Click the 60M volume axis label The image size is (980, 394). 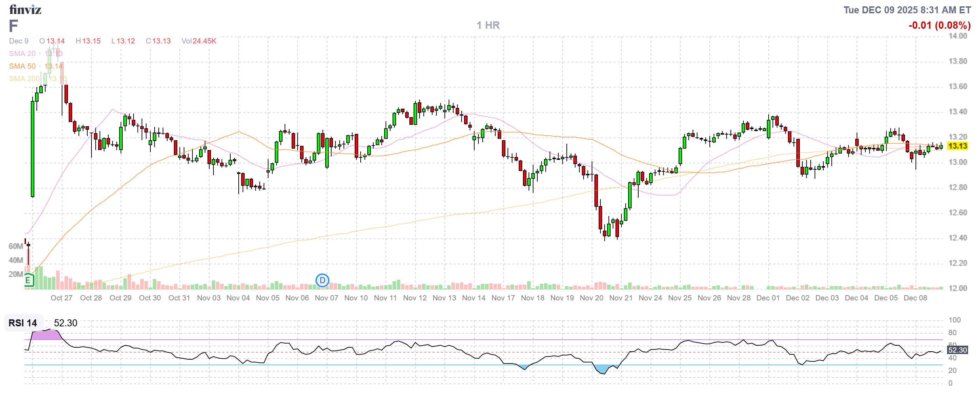click(x=16, y=246)
